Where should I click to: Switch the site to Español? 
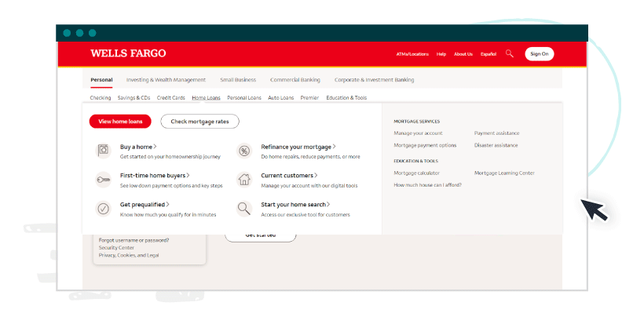tap(488, 54)
